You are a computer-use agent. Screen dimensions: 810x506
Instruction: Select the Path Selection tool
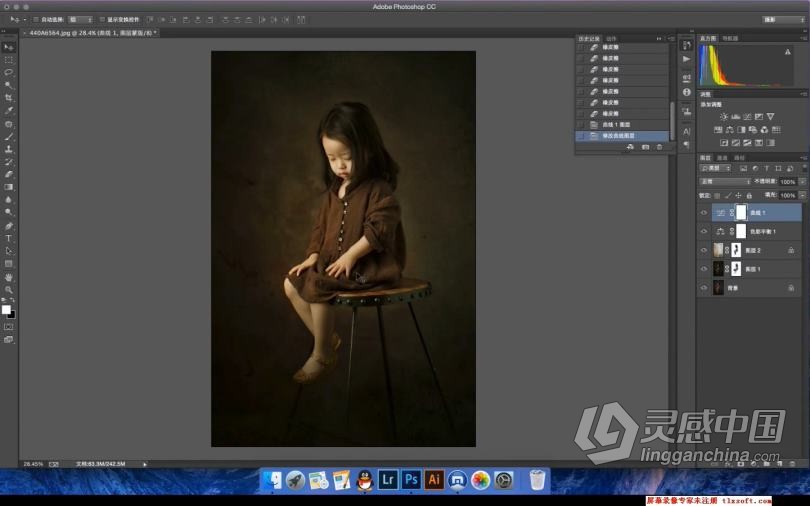(8, 251)
